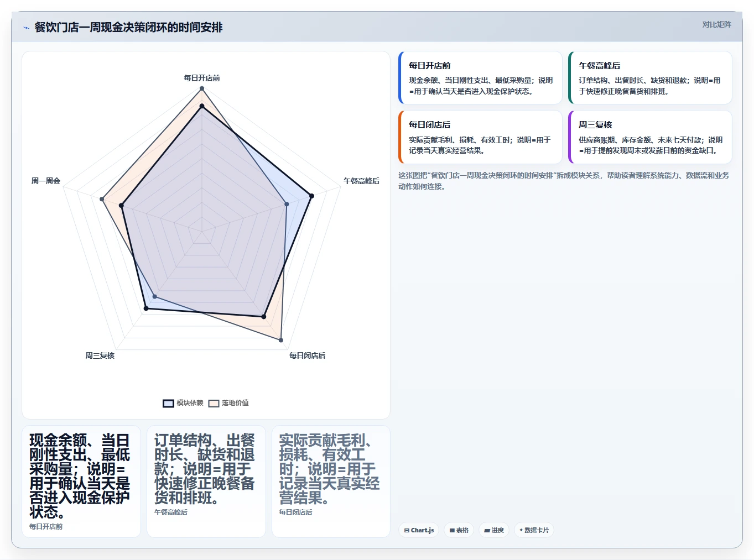Select the 表格 tag chip
754x560 pixels.
click(459, 530)
